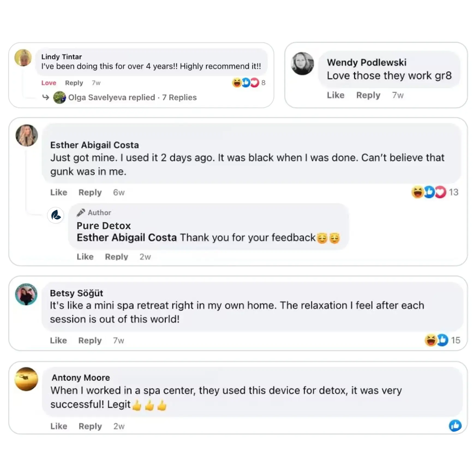The width and height of the screenshot is (476, 476).
Task: Open Esther Abigail Costa's profile photo
Action: point(27,135)
